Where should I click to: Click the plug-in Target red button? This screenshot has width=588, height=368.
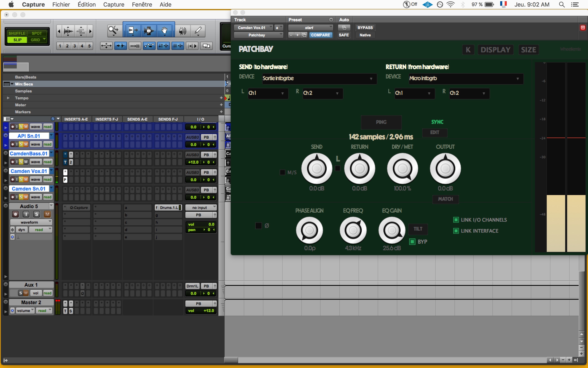583,28
